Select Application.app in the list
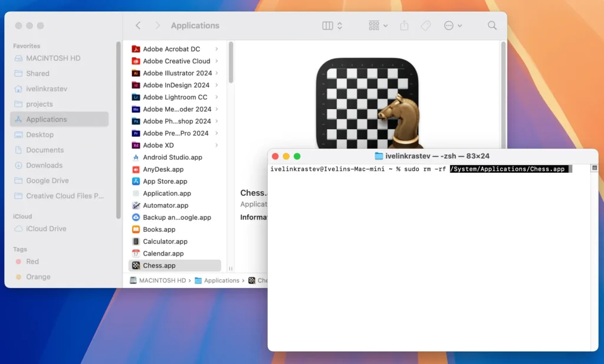The image size is (604, 364). [175, 194]
